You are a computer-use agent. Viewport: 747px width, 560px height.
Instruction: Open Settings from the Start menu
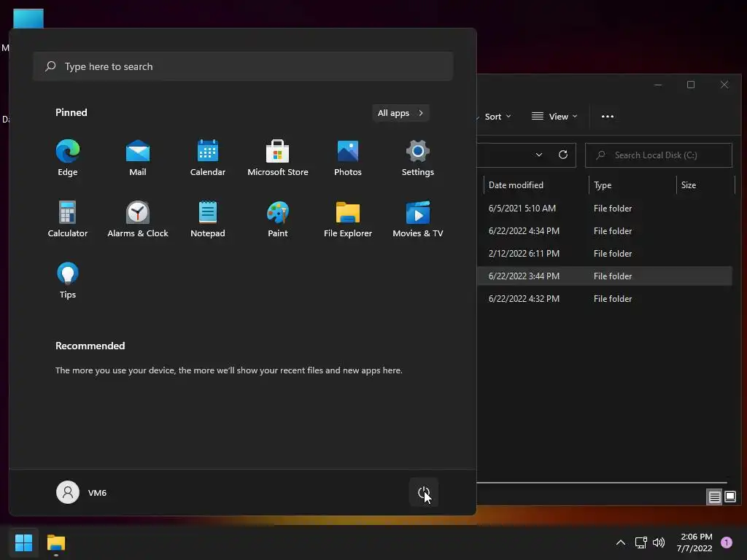[418, 157]
